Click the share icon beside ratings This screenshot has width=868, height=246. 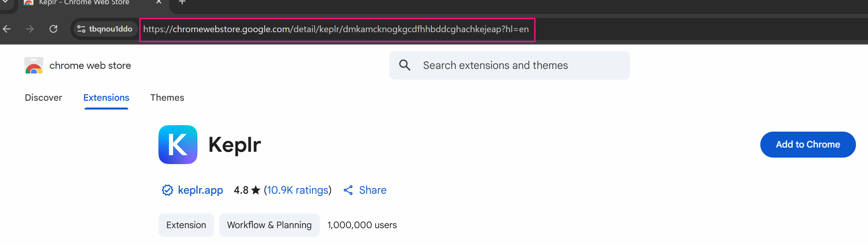click(x=348, y=190)
